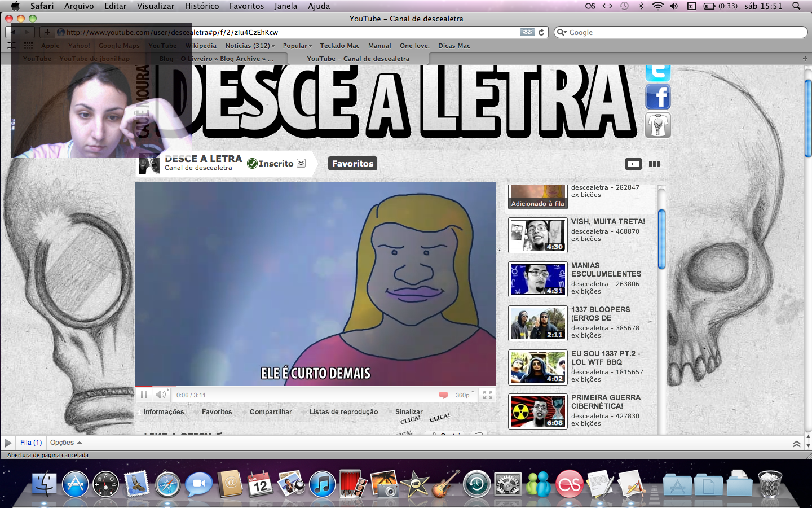Open the 1337 BLOOPERS (ERROS DE video
This screenshot has height=508, width=812.
pos(601,314)
